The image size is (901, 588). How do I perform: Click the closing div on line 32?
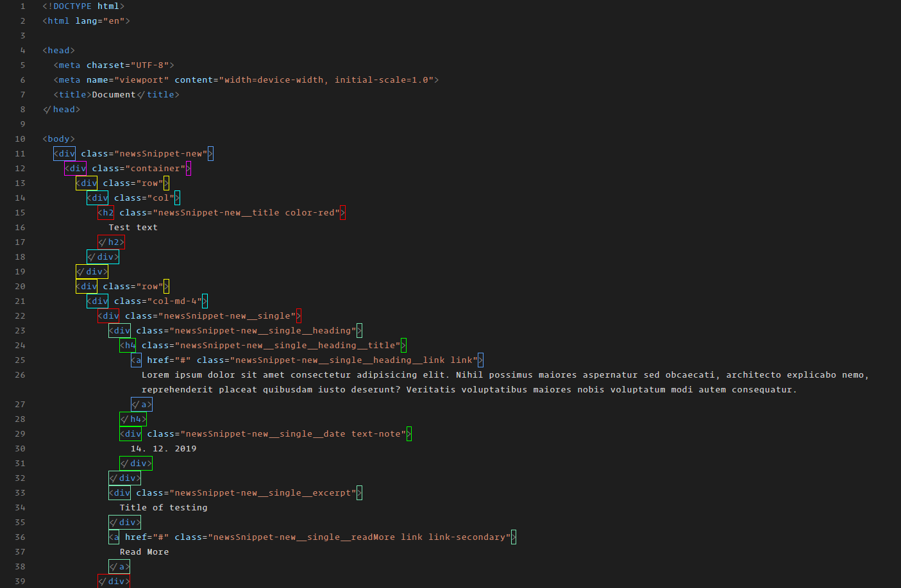tap(125, 478)
